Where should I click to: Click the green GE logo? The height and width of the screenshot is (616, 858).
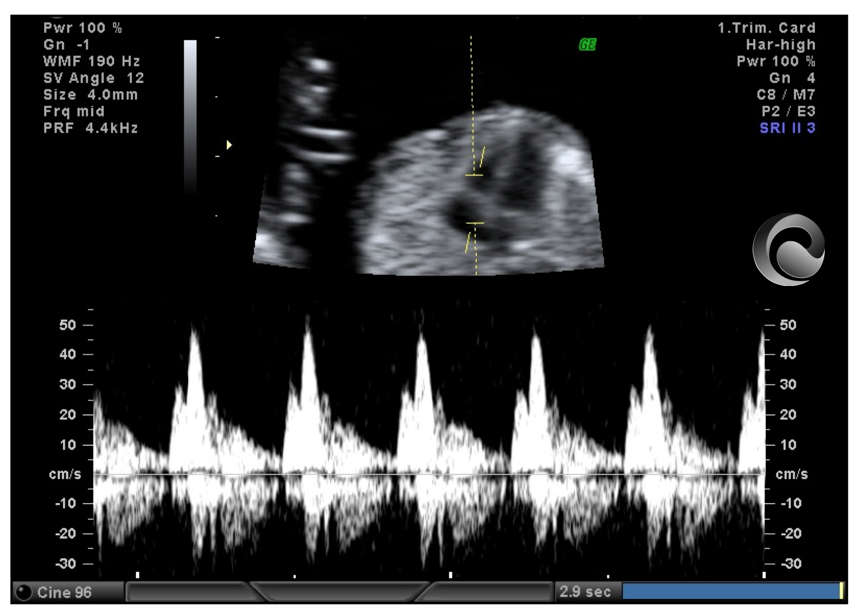tap(587, 45)
